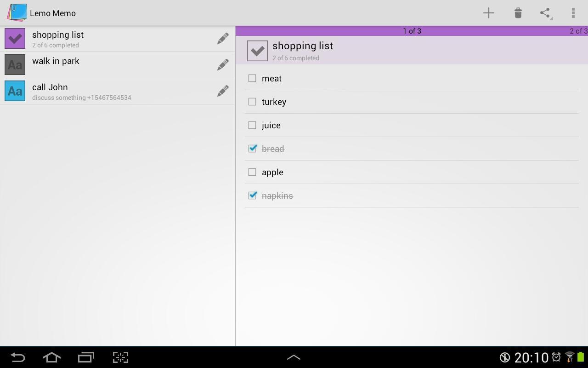Edit the shopping list memo with pencil icon
Viewport: 588px width, 368px height.
(x=223, y=39)
